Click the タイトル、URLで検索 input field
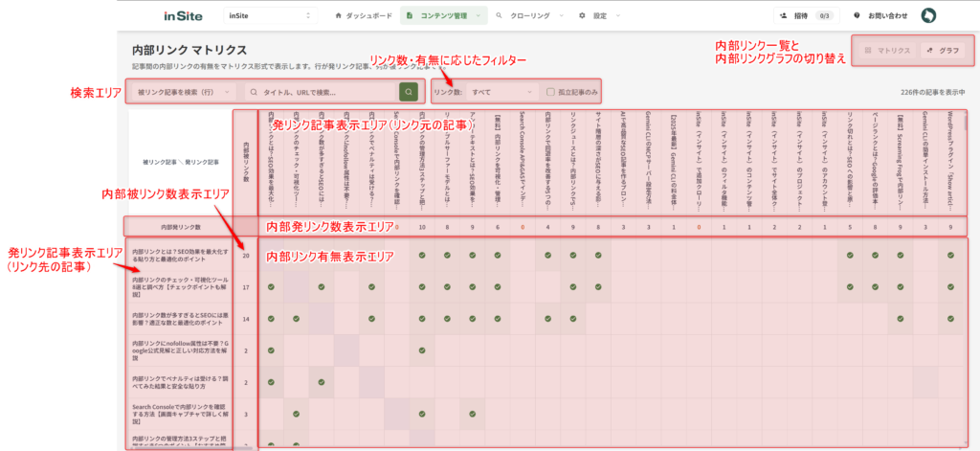The width and height of the screenshot is (980, 451). pyautogui.click(x=321, y=92)
